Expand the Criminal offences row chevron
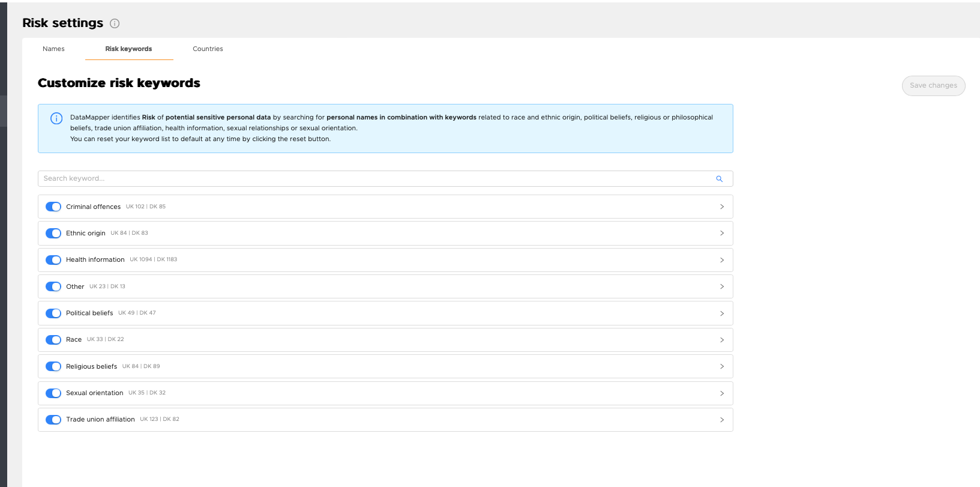The width and height of the screenshot is (980, 487). [x=722, y=207]
